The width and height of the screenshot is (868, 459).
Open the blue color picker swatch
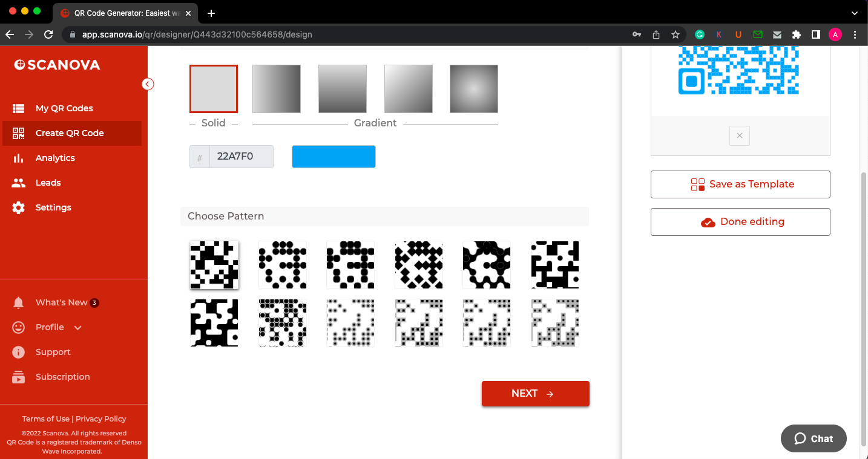click(334, 156)
